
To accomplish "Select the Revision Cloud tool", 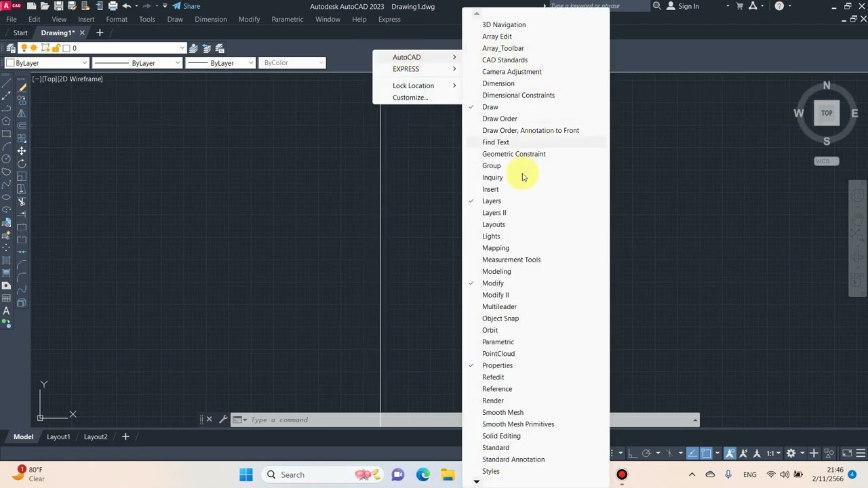I will tap(6, 172).
